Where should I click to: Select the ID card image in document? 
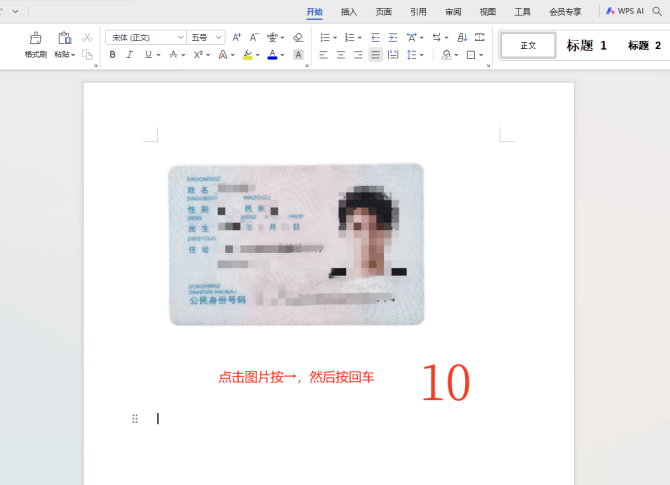[297, 244]
